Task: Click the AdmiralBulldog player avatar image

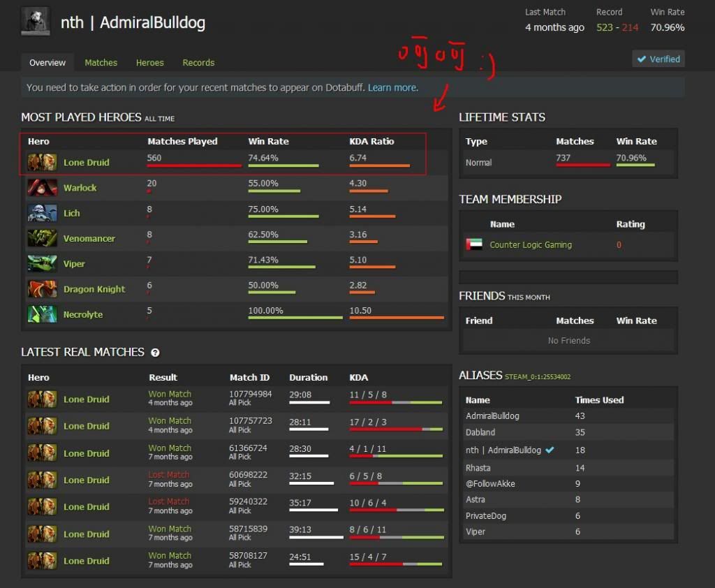Action: pyautogui.click(x=36, y=21)
